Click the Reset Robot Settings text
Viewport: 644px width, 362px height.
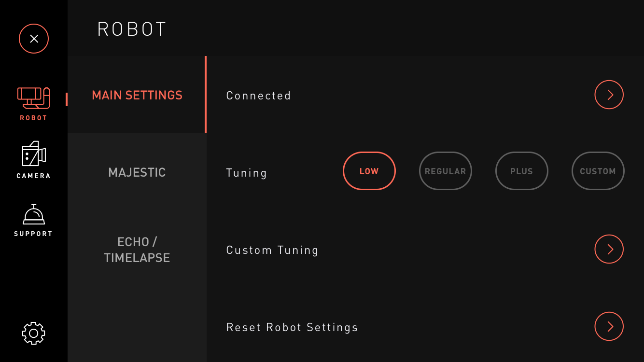click(x=292, y=327)
